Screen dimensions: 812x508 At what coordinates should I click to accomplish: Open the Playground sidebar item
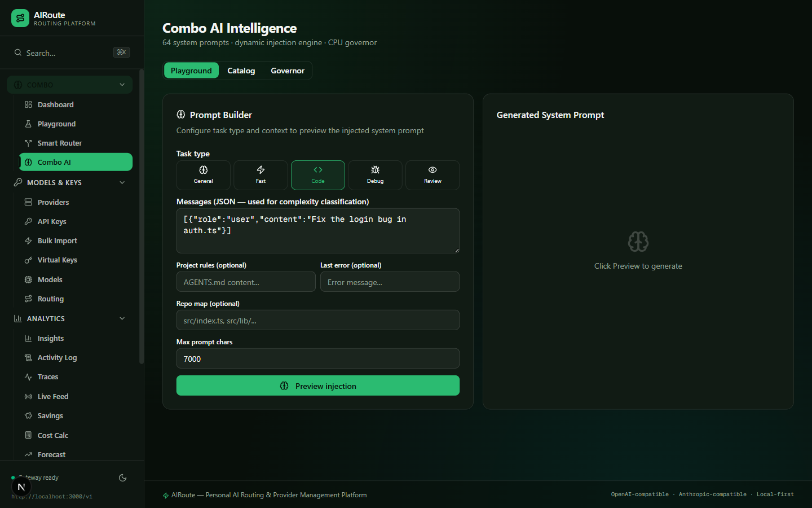coord(76,124)
